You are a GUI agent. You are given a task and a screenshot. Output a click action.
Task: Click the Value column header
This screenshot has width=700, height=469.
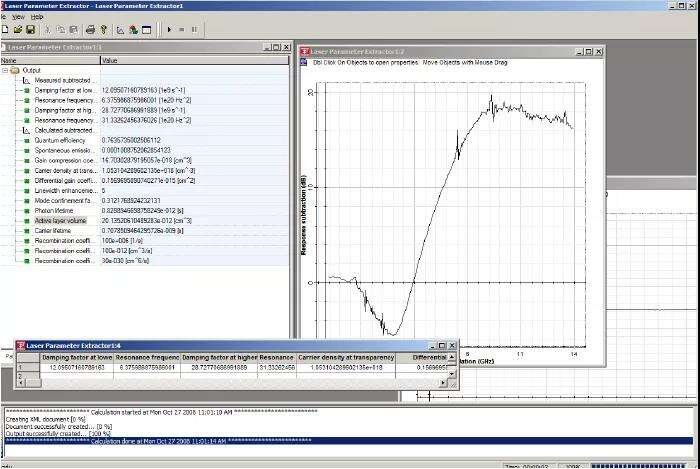point(110,60)
